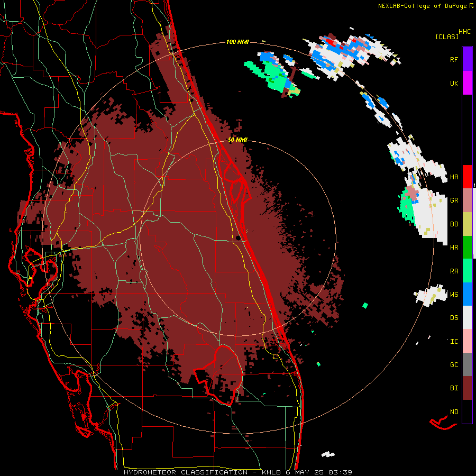The image size is (476, 476).
Task: Click the HR green legend swatch
Action: coord(467,248)
